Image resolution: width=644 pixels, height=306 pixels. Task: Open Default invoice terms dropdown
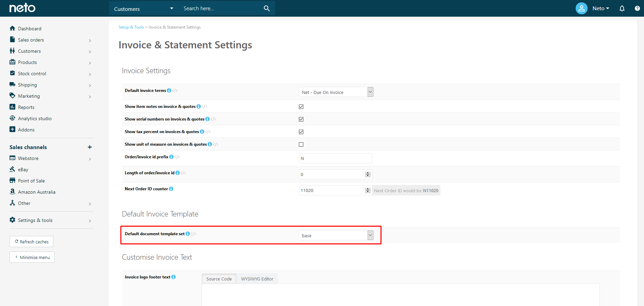(336, 92)
